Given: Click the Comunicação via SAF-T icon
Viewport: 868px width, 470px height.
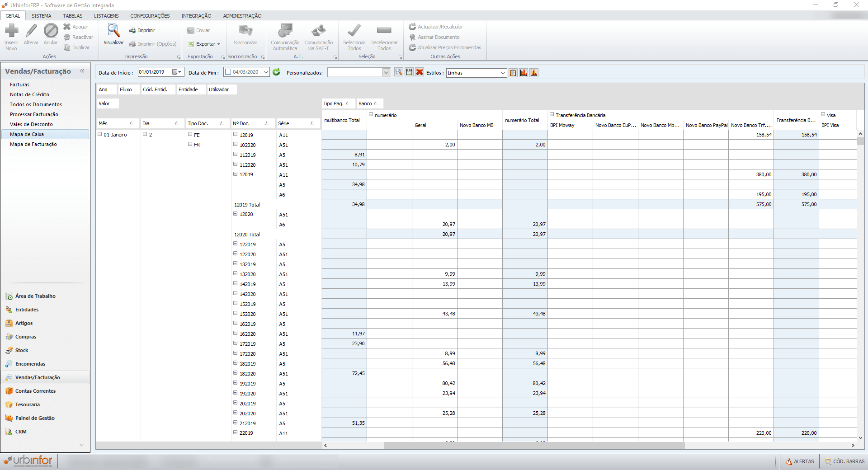Looking at the screenshot, I should 318,31.
